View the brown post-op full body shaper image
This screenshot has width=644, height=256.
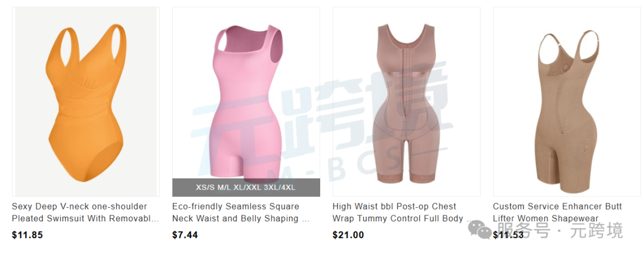(x=406, y=101)
